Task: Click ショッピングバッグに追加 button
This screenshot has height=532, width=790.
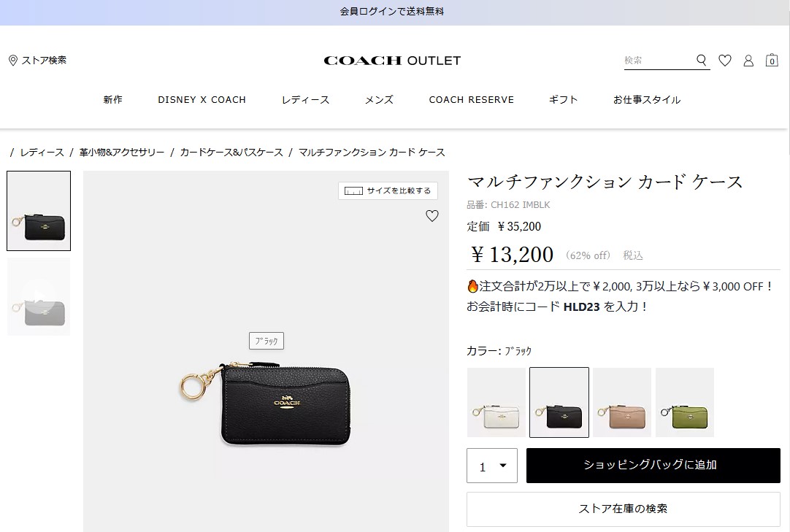Action: [653, 466]
